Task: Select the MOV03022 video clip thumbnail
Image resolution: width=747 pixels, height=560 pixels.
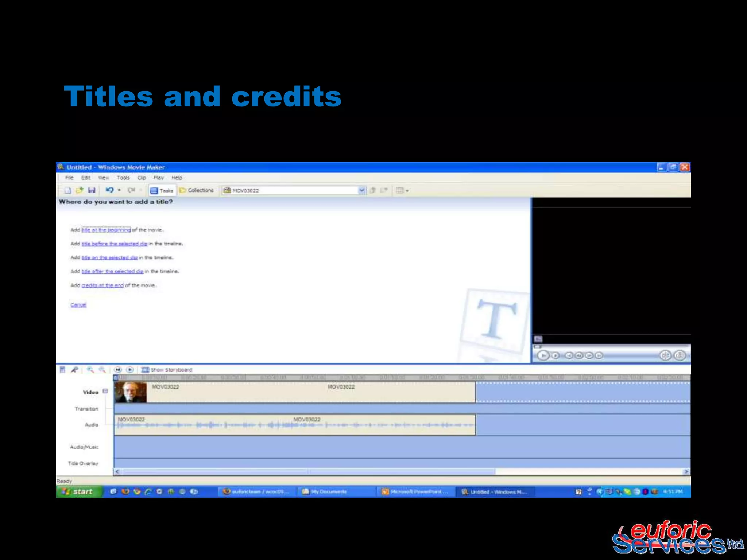Action: point(131,392)
